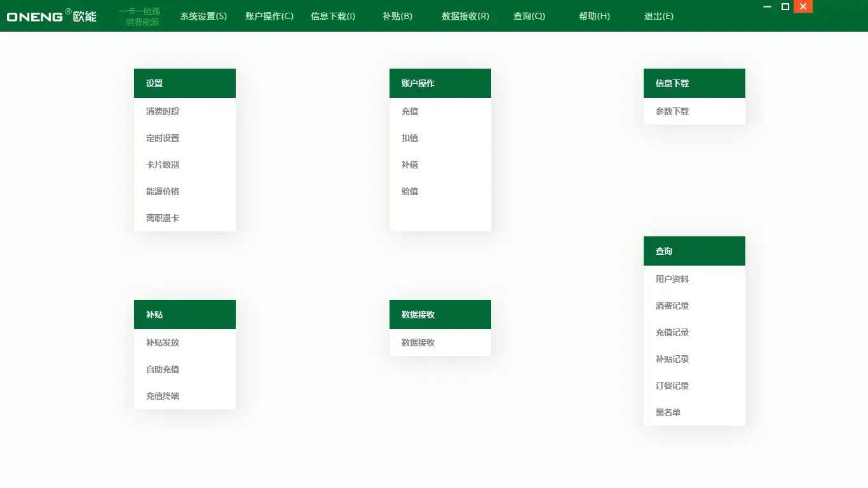This screenshot has height=488, width=868.
Task: Open the 账户操作(C) menu
Action: coord(268,17)
